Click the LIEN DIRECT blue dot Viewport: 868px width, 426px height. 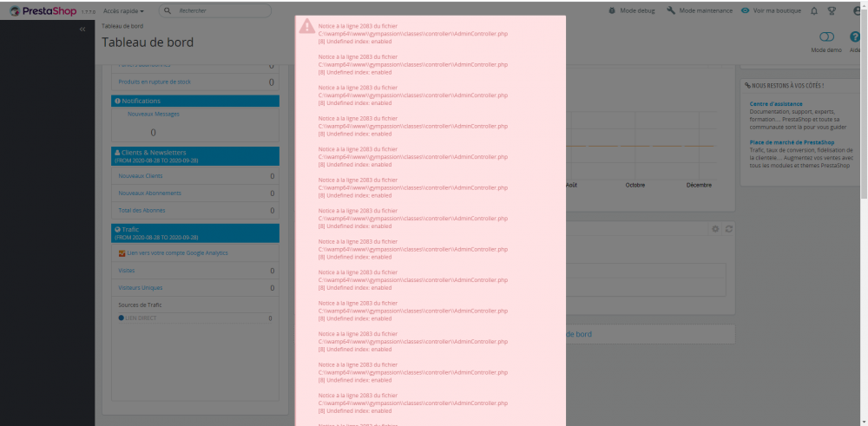(122, 318)
